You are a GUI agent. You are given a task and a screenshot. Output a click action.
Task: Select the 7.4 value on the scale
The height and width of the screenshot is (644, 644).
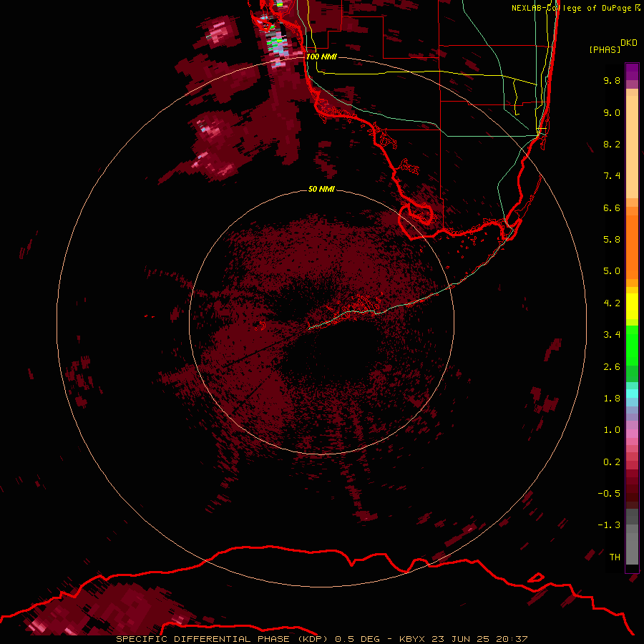click(612, 176)
